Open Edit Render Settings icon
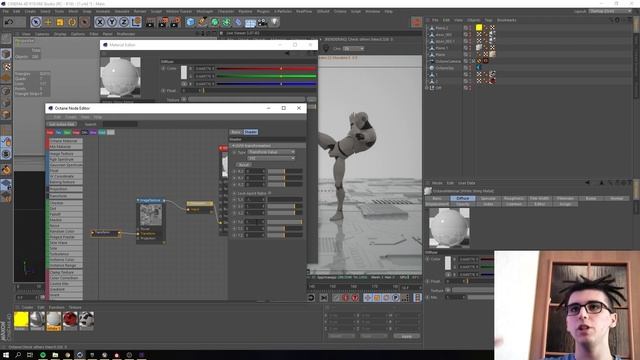 point(176,22)
